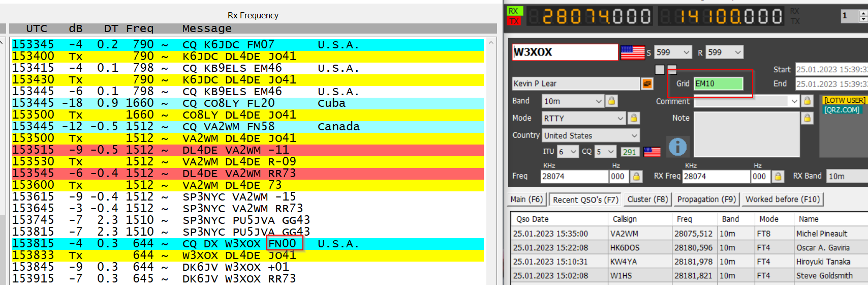Toggle the Band lock icon

coord(612,101)
